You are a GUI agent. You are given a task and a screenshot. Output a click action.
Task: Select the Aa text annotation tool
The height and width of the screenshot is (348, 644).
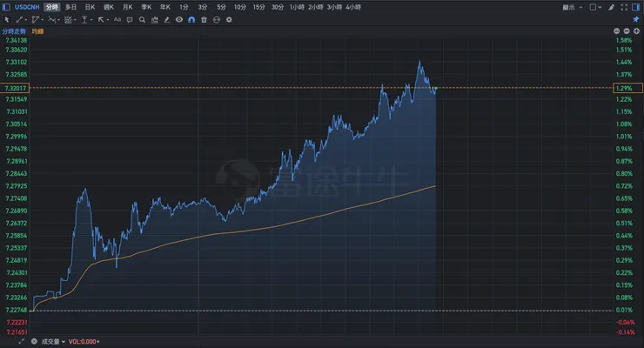(x=117, y=20)
